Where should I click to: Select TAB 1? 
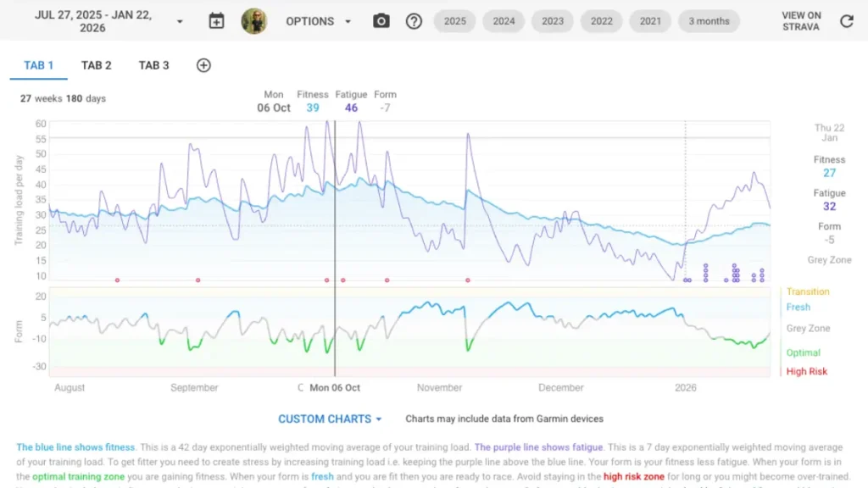point(39,65)
